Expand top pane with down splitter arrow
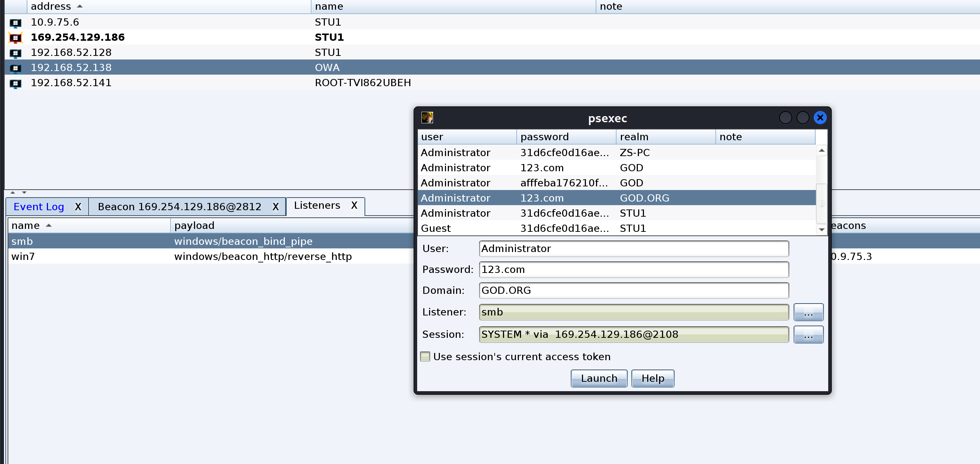980x464 pixels. pos(24,193)
